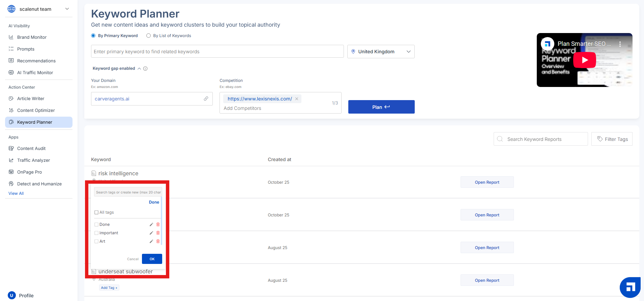Screen dimensions: 644x301
Task: Open the United Kingdom country dropdown
Action: point(381,52)
